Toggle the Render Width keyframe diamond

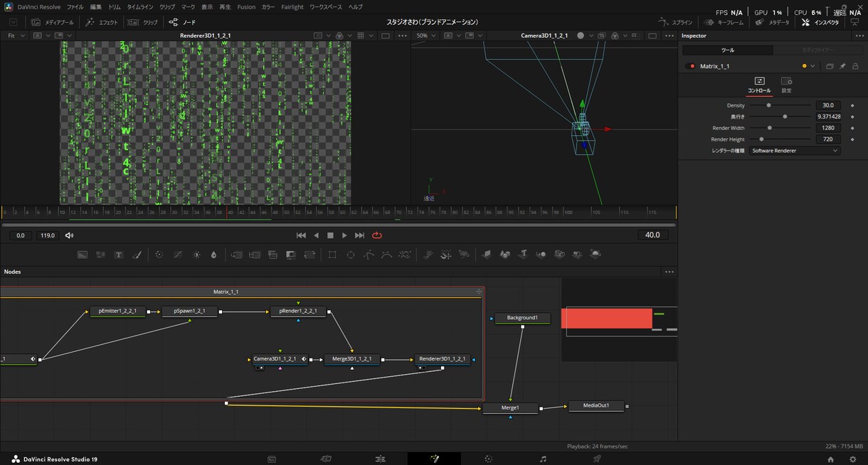coord(852,128)
